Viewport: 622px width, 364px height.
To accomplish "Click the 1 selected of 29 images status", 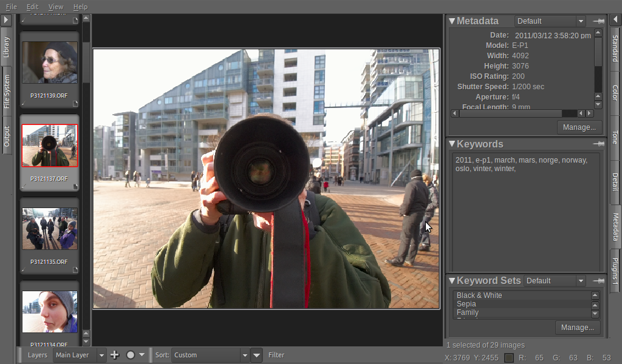I will pos(485,345).
